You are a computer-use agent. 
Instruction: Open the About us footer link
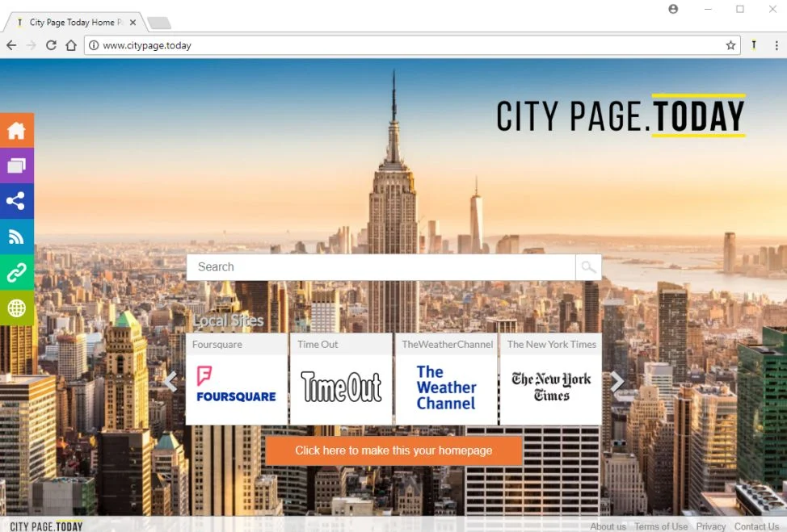pos(608,526)
